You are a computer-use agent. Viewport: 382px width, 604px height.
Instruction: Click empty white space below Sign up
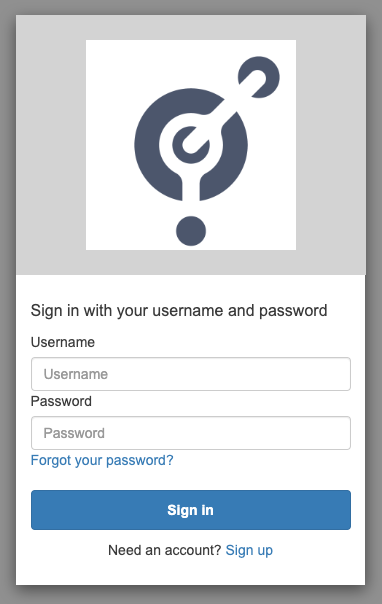tap(191, 573)
